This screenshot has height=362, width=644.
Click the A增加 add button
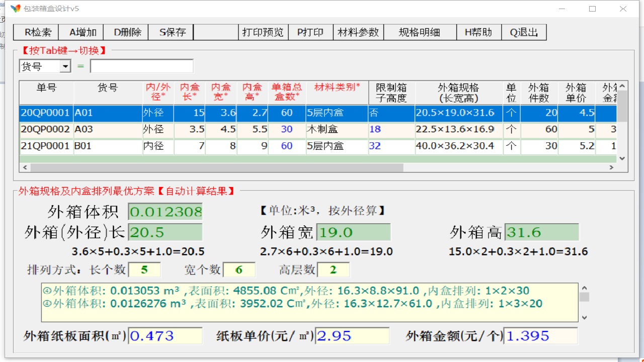pyautogui.click(x=81, y=32)
